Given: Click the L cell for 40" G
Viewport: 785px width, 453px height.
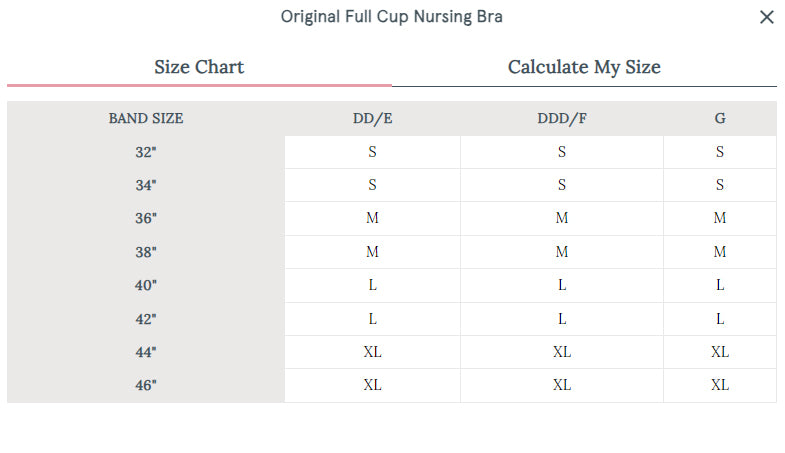Looking at the screenshot, I should tap(720, 285).
